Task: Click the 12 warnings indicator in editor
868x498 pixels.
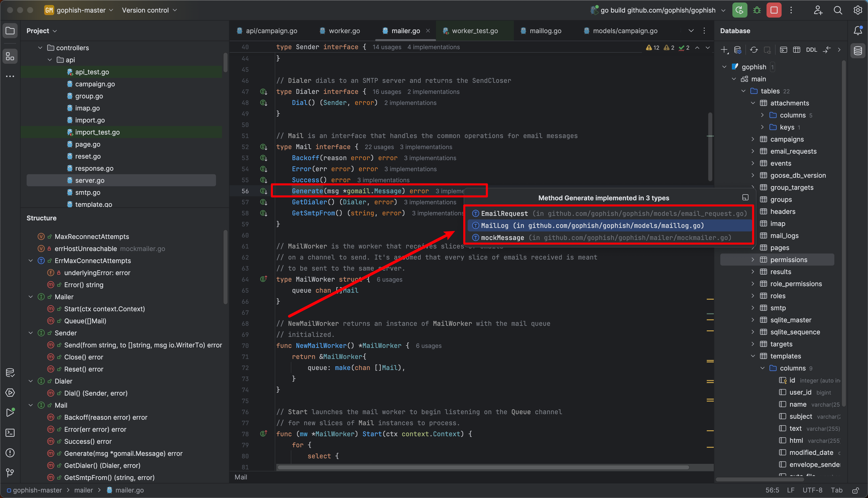Action: tap(653, 47)
